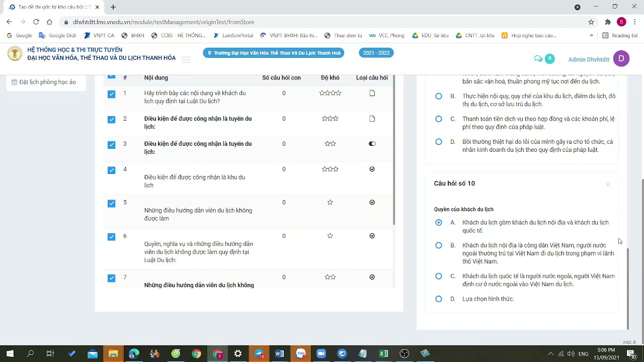Click the five-star difficulty of question 1
Image resolution: width=644 pixels, height=362 pixels.
tap(330, 93)
